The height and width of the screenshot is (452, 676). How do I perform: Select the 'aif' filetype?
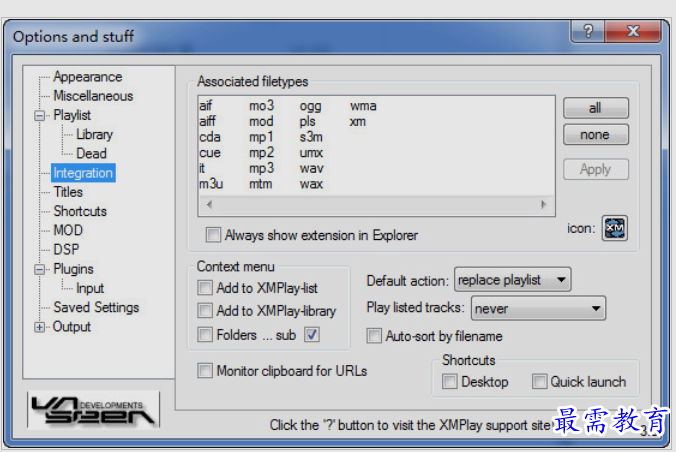click(206, 106)
